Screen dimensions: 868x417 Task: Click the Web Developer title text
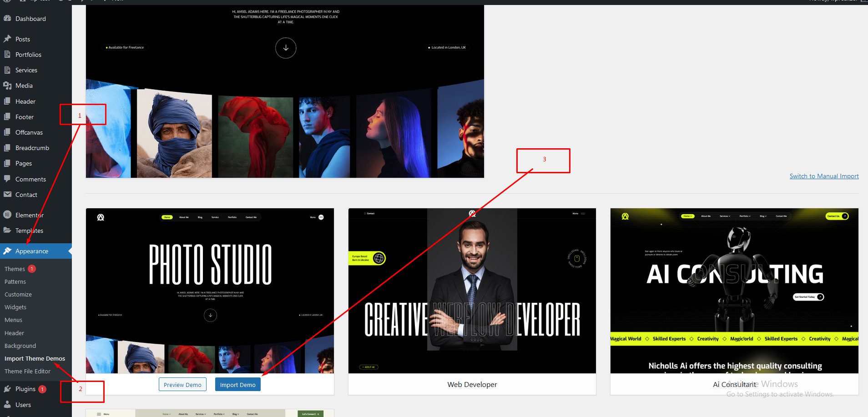click(472, 384)
